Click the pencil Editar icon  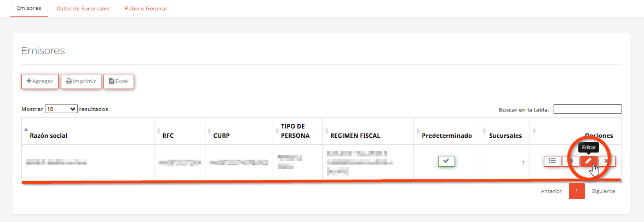tap(589, 161)
